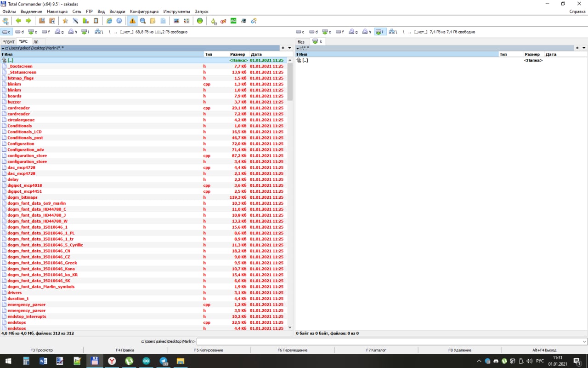Click F6 Перемещение button
Viewport: 588px width, 368px height.
(292, 350)
